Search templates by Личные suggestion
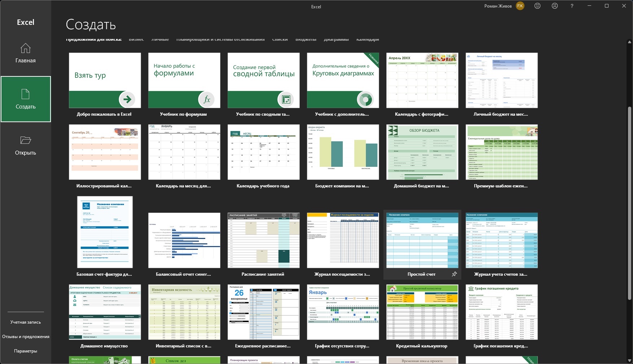 (160, 39)
